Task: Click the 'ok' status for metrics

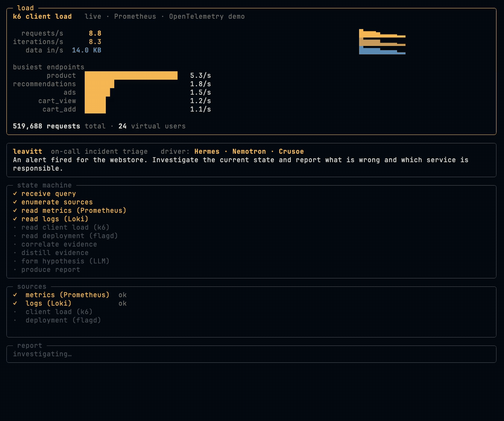Action: pos(123,295)
